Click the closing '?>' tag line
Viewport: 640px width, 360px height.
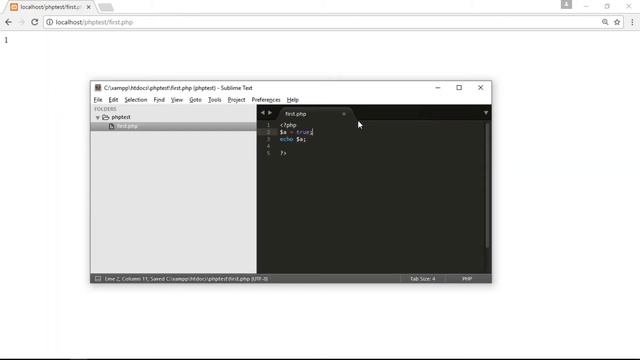point(283,153)
